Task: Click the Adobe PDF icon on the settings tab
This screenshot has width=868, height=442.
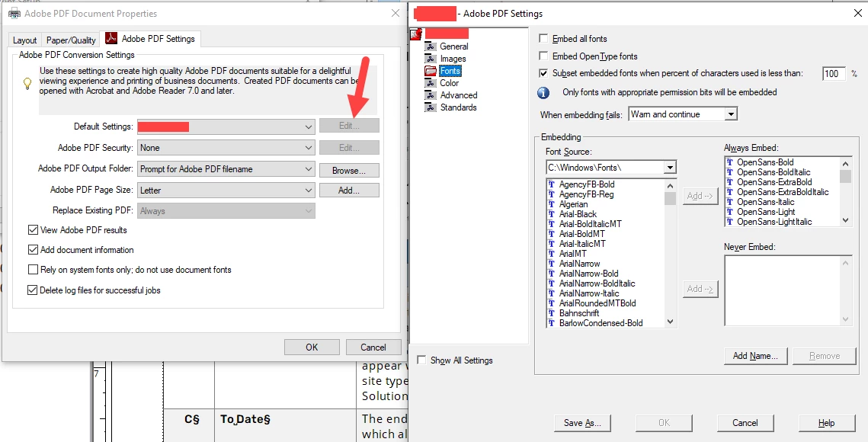Action: pos(112,39)
